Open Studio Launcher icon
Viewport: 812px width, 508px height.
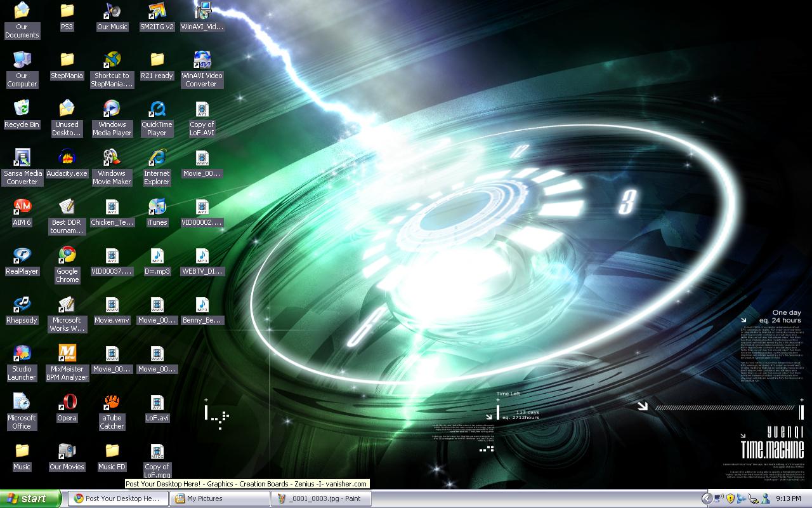(x=22, y=363)
